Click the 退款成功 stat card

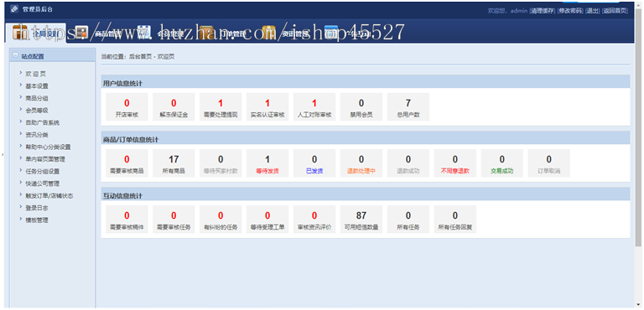click(408, 163)
